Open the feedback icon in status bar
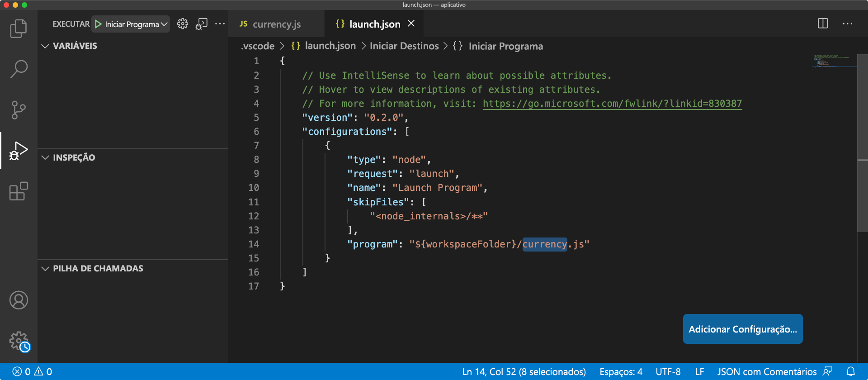This screenshot has height=380, width=868. click(x=827, y=371)
